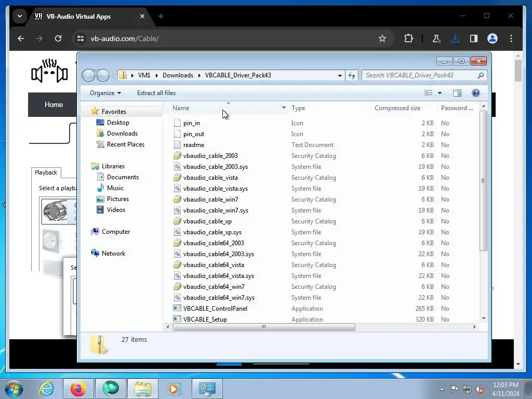532x399 pixels.
Task: Open the view options dropdown arrow
Action: [440, 93]
